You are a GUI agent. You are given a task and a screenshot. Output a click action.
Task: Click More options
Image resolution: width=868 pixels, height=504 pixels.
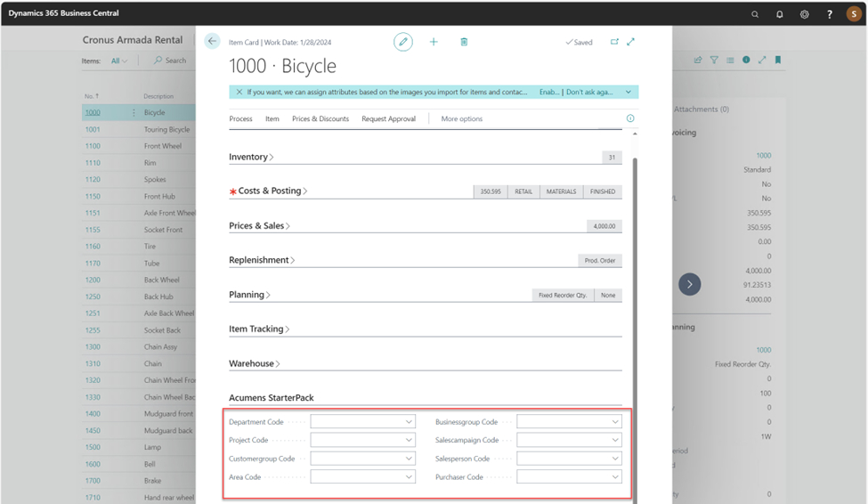(462, 118)
